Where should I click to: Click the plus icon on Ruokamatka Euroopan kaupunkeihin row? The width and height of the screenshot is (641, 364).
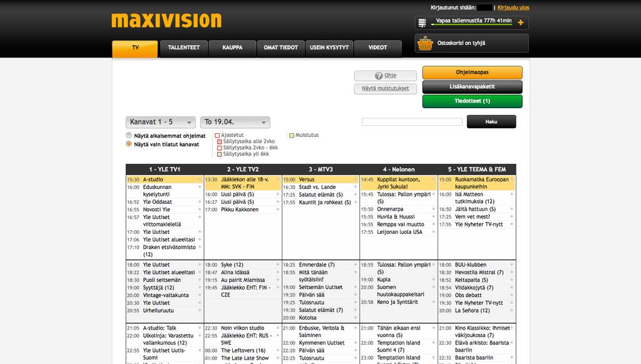512,179
